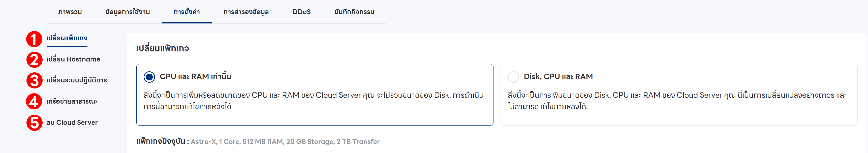This screenshot has width=868, height=153.
Task: Click the red number 4 badge
Action: [x=34, y=101]
